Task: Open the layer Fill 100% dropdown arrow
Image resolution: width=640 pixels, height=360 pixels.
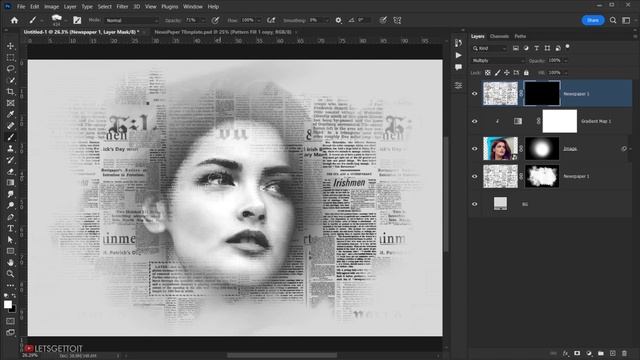Action: point(565,73)
